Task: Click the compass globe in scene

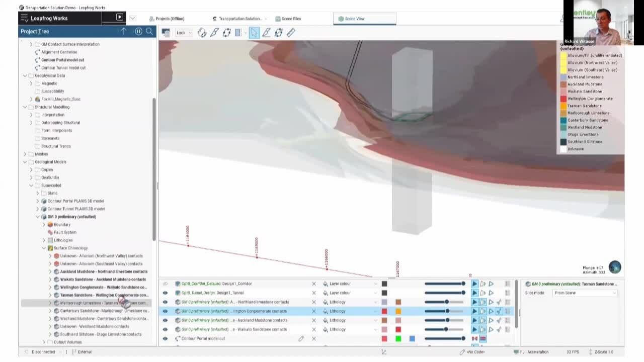Action: tap(615, 267)
